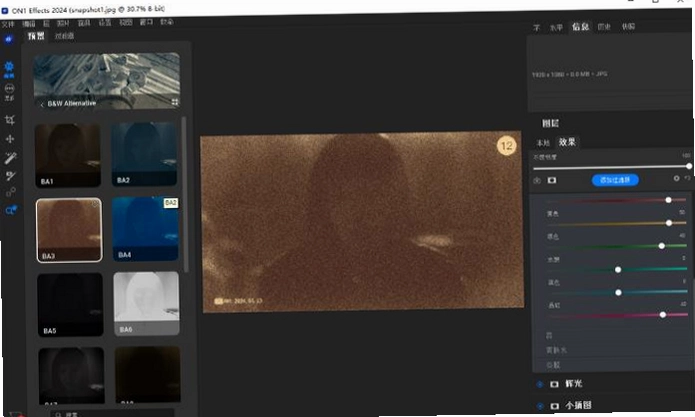Expand the 小插图 filter section
Screen dimensions: 695x417
click(x=578, y=405)
